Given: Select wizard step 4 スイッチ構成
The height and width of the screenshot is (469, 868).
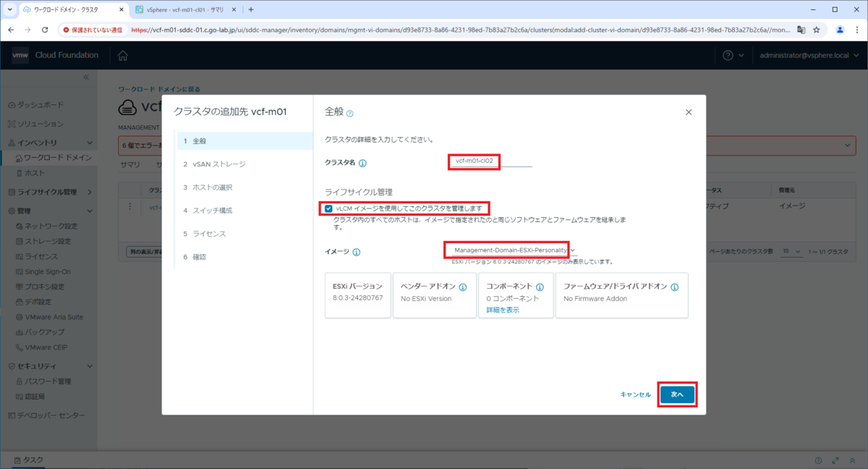Looking at the screenshot, I should 243,211.
